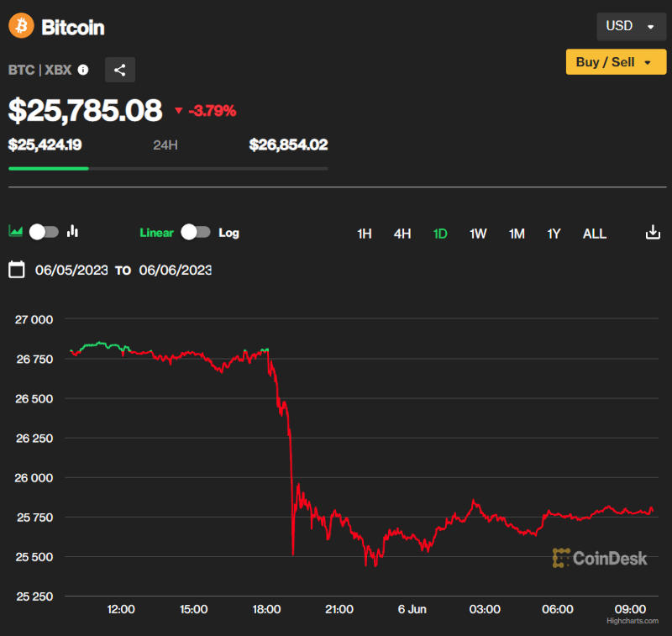This screenshot has width=672, height=636.
Task: Click the end date 06/06/2023
Action: pyautogui.click(x=176, y=271)
